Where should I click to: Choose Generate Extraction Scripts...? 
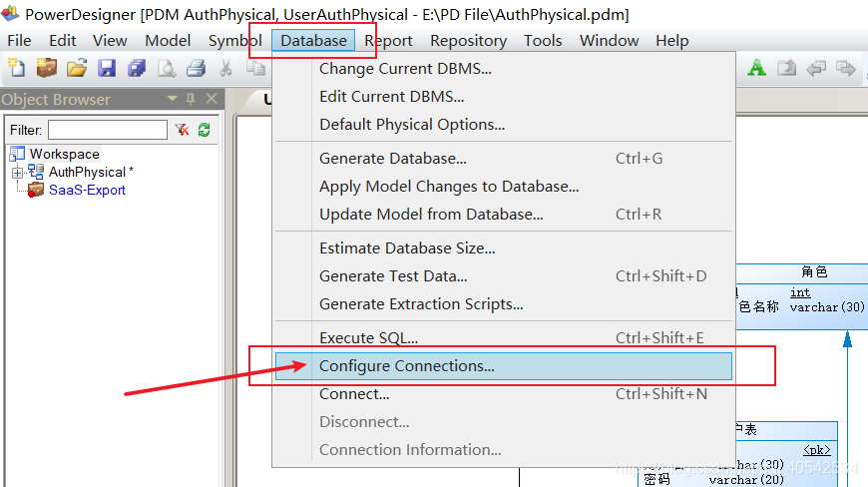coord(504,303)
